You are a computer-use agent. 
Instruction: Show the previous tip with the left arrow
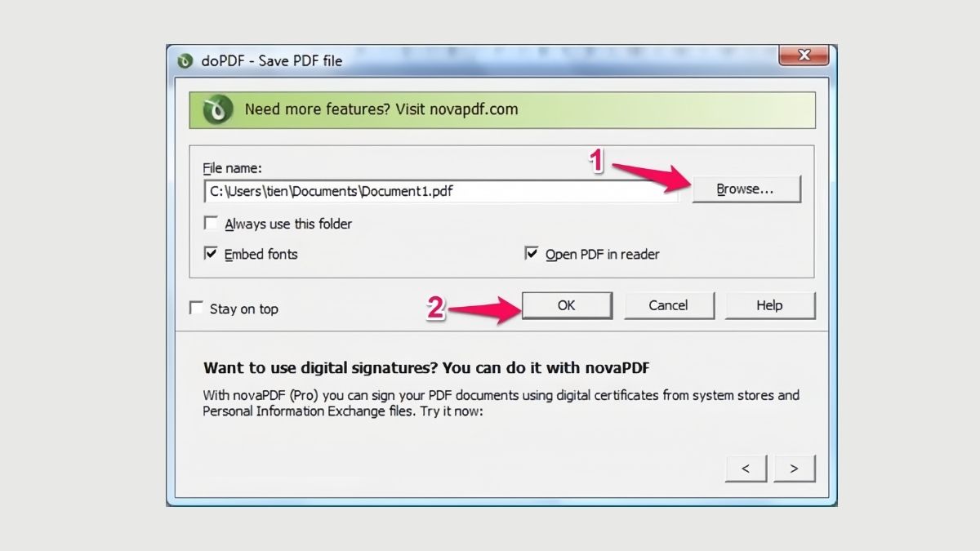tap(746, 469)
